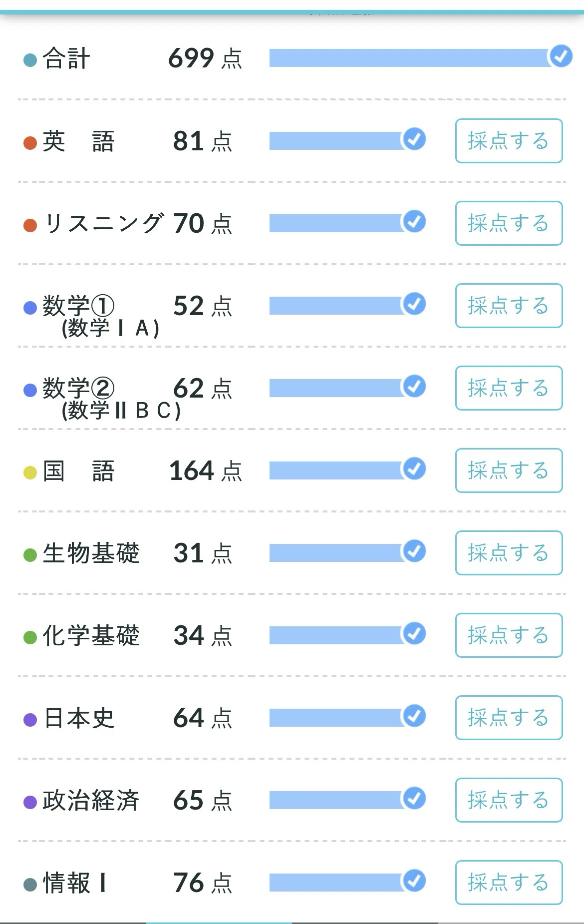Click 採点する for 生物基礎
The image size is (584, 924).
point(509,553)
